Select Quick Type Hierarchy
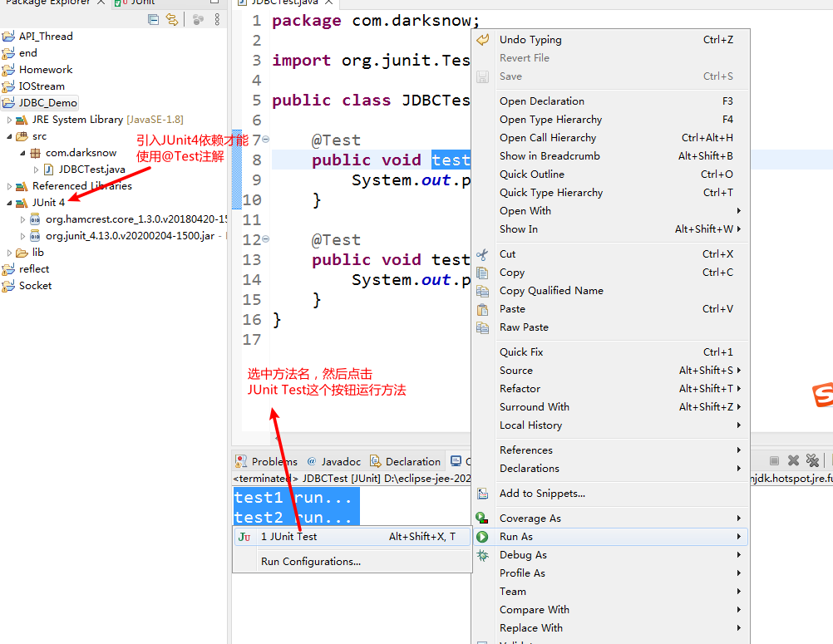 point(610,192)
